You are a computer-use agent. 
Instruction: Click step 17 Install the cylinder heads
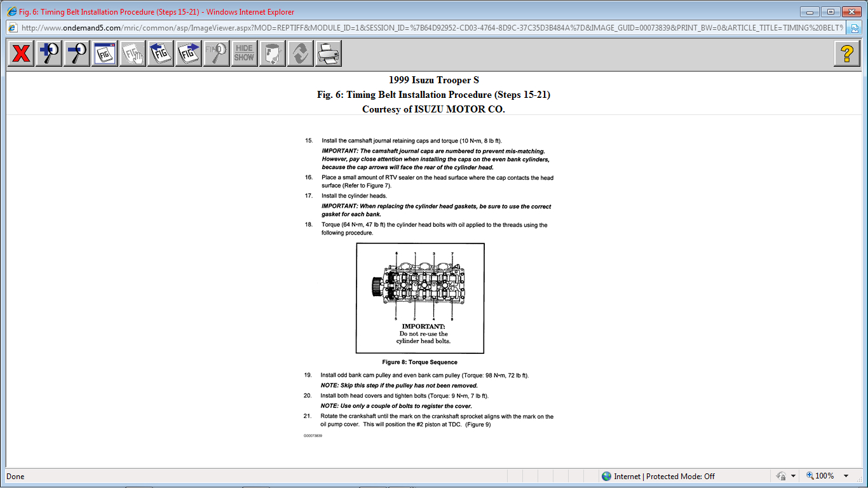pos(354,196)
